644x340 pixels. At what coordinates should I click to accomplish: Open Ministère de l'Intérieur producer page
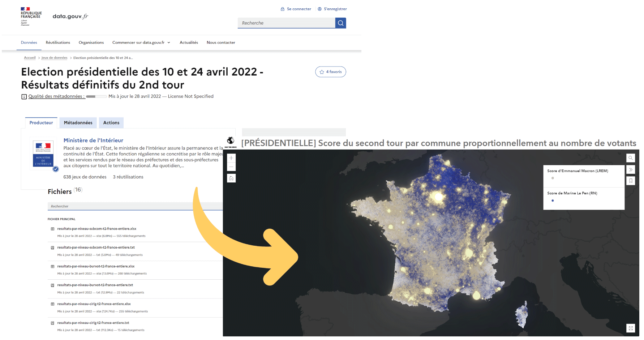tap(94, 141)
